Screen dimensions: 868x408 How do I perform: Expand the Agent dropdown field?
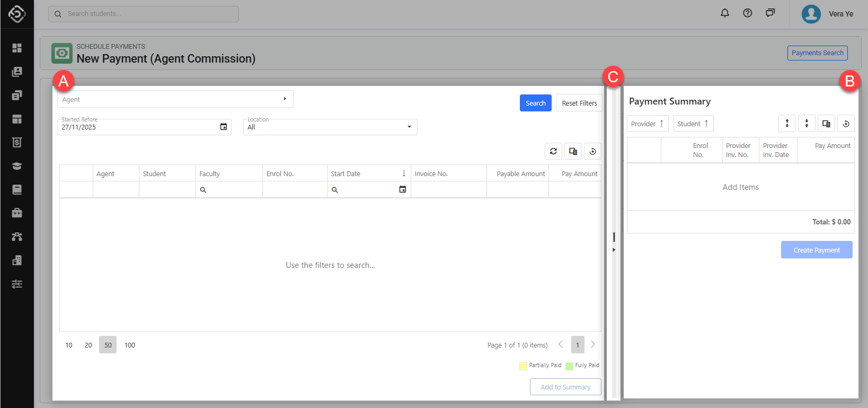pos(285,99)
